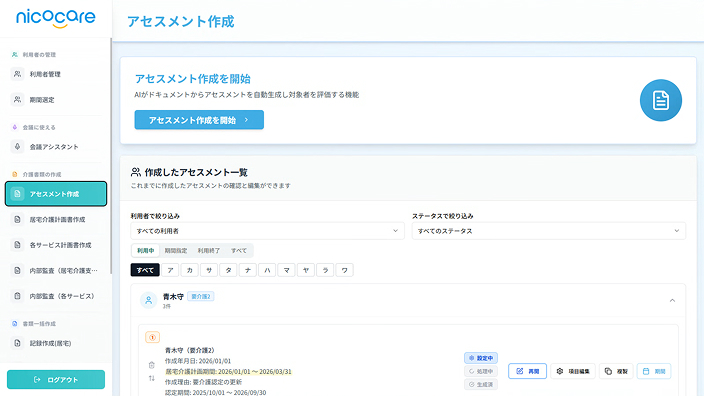
Task: Open 記録作成(居宅) in the sidebar
Action: point(56,343)
